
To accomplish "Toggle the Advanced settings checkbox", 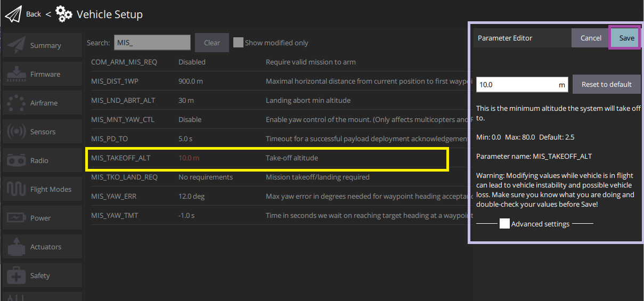I will (504, 224).
